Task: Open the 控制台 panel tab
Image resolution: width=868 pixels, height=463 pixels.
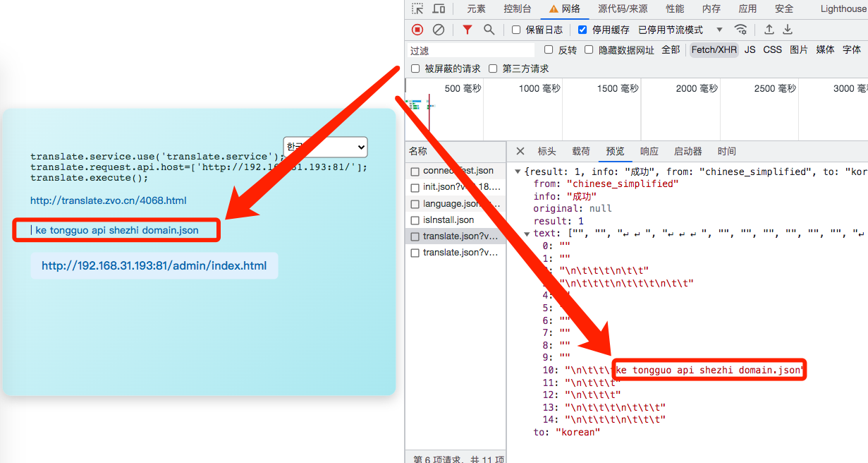Action: pos(518,8)
